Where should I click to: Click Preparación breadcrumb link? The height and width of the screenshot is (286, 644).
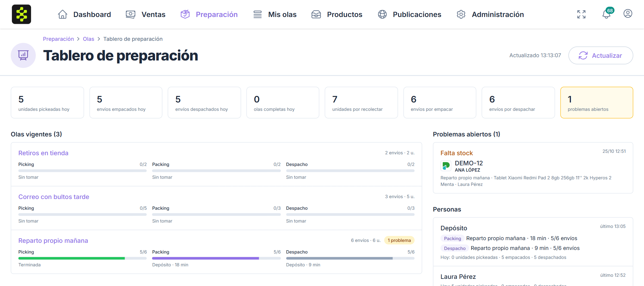(x=58, y=39)
